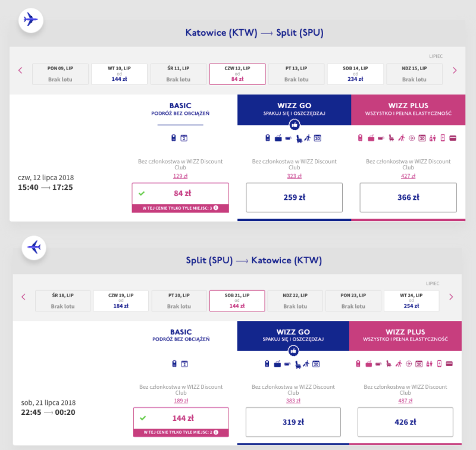Viewport: 476px width, 450px height.
Task: Click return flight time 22:45 → 00:20
Action: coord(48,413)
